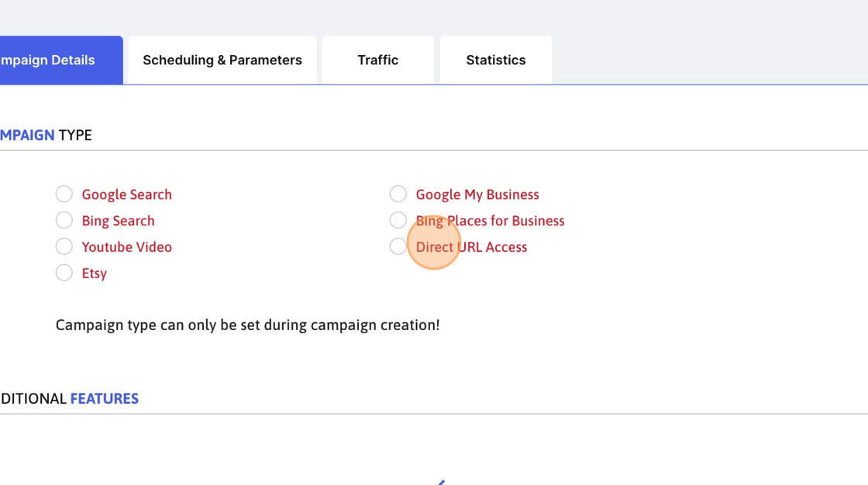
Task: Click the campaign type creation notice text
Action: [x=247, y=325]
